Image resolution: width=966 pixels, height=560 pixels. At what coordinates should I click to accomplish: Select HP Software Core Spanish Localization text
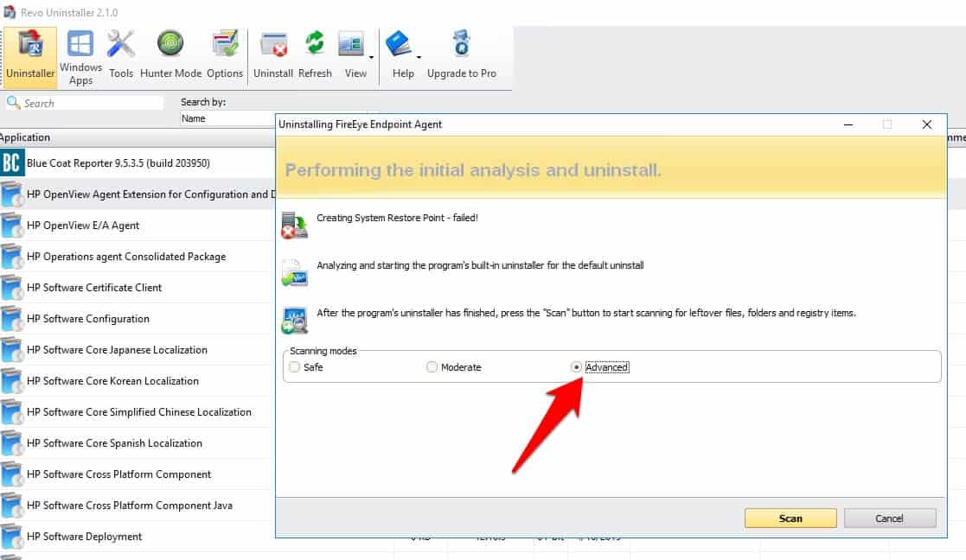pos(115,443)
